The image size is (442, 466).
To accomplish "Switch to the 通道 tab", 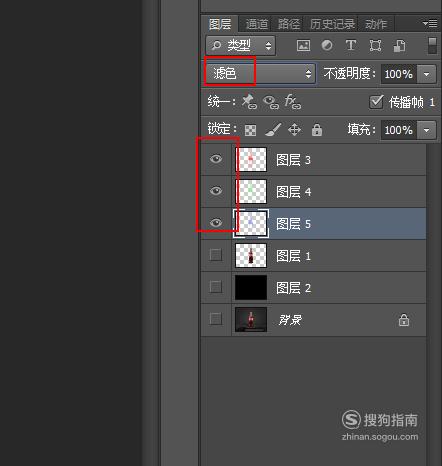I will [x=257, y=24].
